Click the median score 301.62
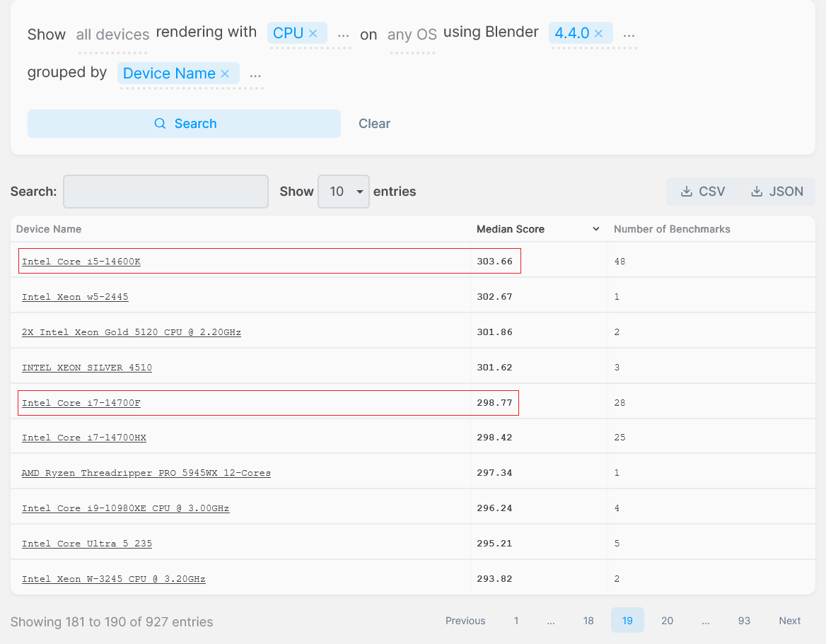826x644 pixels. point(494,367)
